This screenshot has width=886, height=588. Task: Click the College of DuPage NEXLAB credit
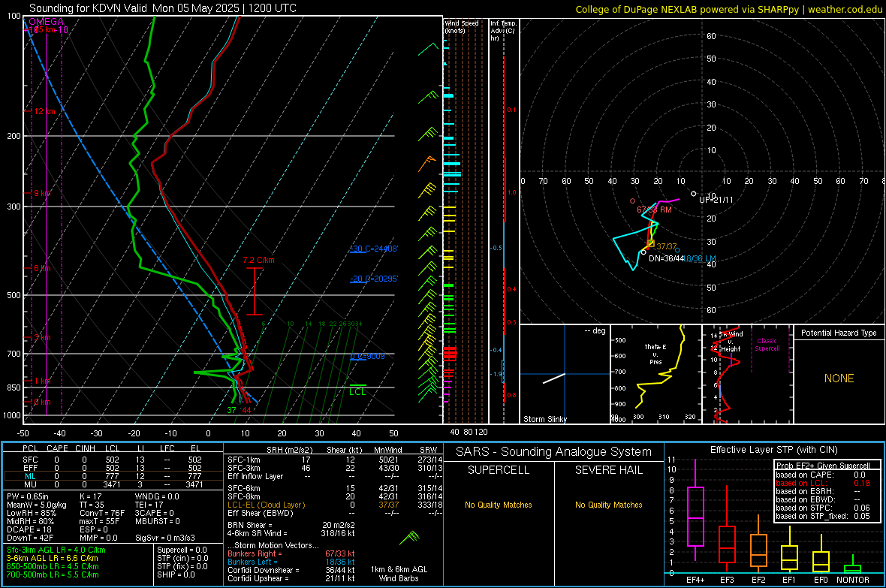(728, 9)
